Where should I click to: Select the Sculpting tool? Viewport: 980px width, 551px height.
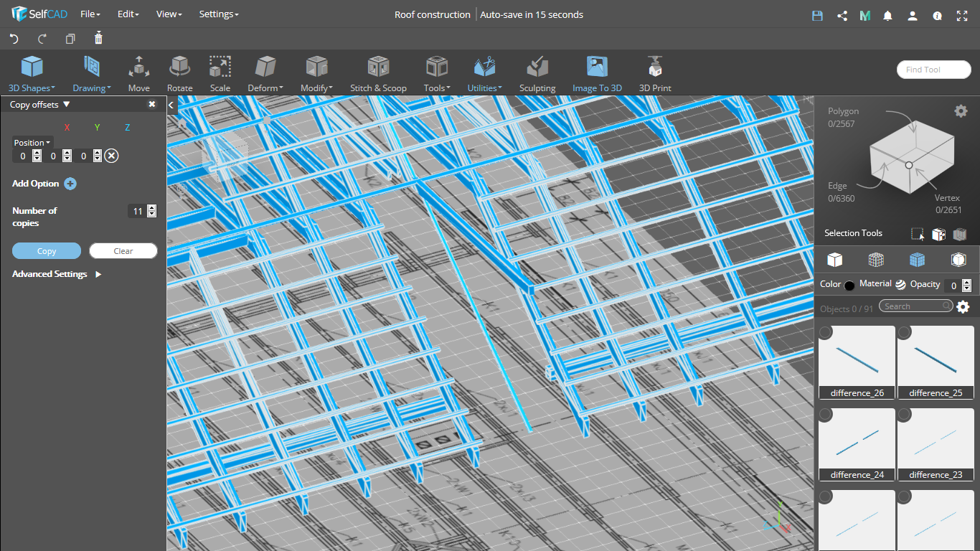pyautogui.click(x=537, y=74)
